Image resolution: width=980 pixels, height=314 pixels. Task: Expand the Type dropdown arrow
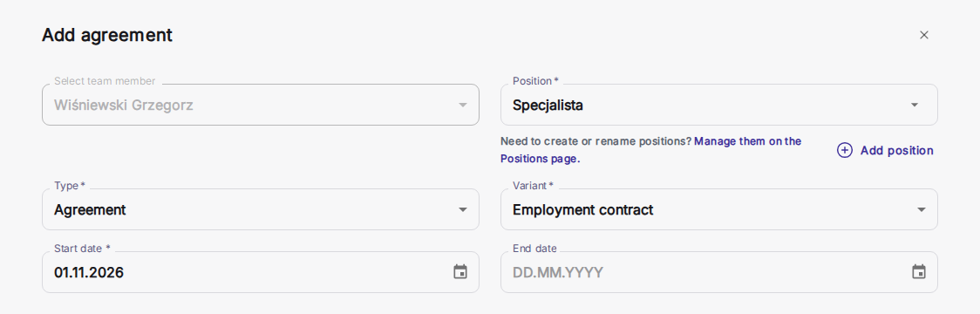pyautogui.click(x=462, y=209)
